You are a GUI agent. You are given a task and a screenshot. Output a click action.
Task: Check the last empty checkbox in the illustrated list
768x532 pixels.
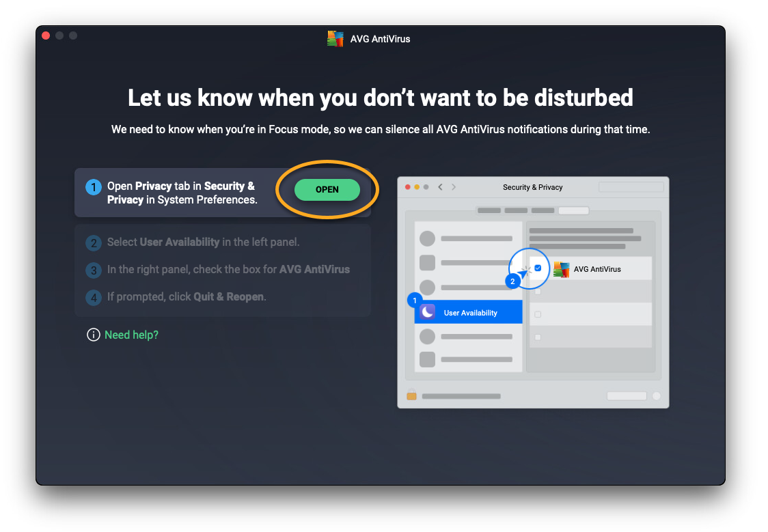[x=538, y=337]
